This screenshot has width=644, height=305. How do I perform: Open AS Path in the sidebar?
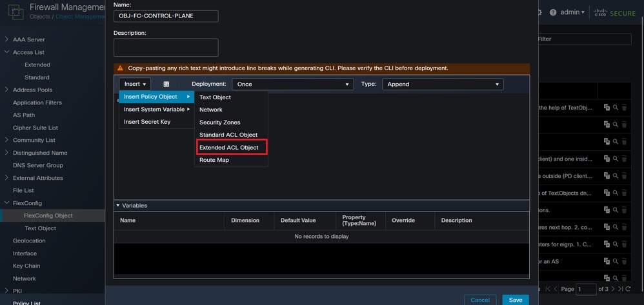(24, 115)
